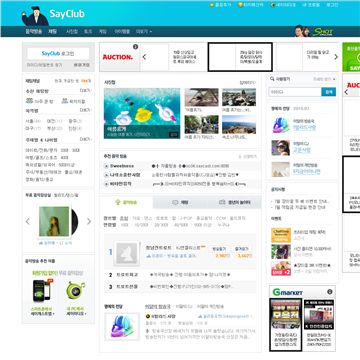Open the 채팅 item in the navigation bar
The width and height of the screenshot is (360, 360).
(52, 32)
